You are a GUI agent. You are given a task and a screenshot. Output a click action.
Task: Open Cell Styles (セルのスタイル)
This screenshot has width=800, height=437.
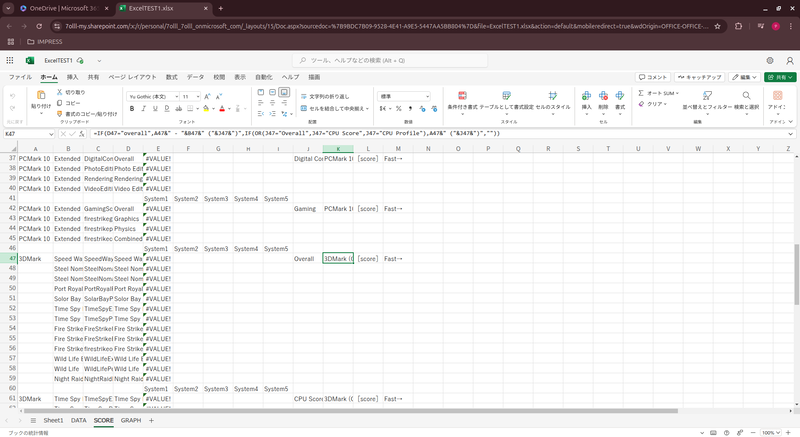pos(553,100)
